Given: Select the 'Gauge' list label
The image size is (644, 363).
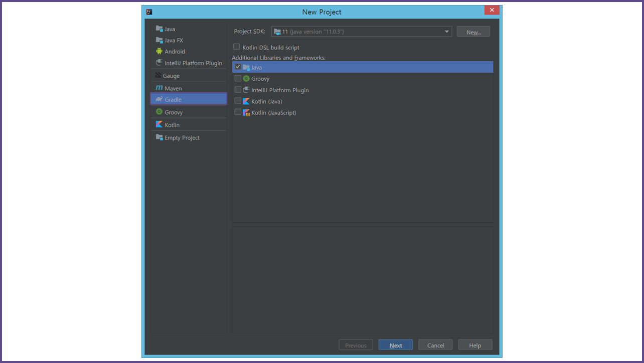Looking at the screenshot, I should click(x=171, y=76).
